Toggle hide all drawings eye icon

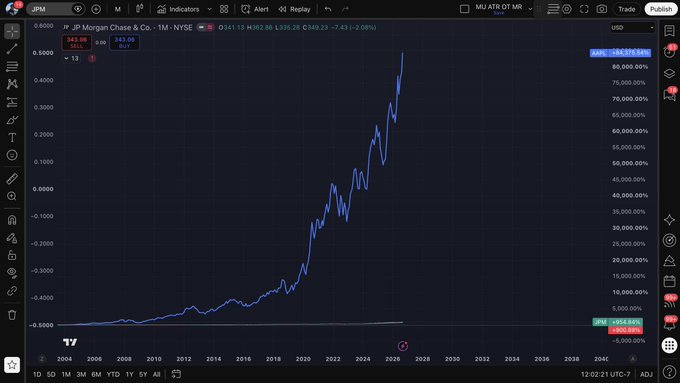click(12, 273)
